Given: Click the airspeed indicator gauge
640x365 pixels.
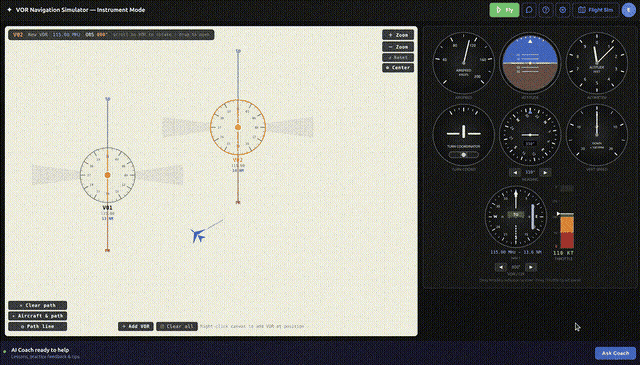Looking at the screenshot, I should click(464, 63).
